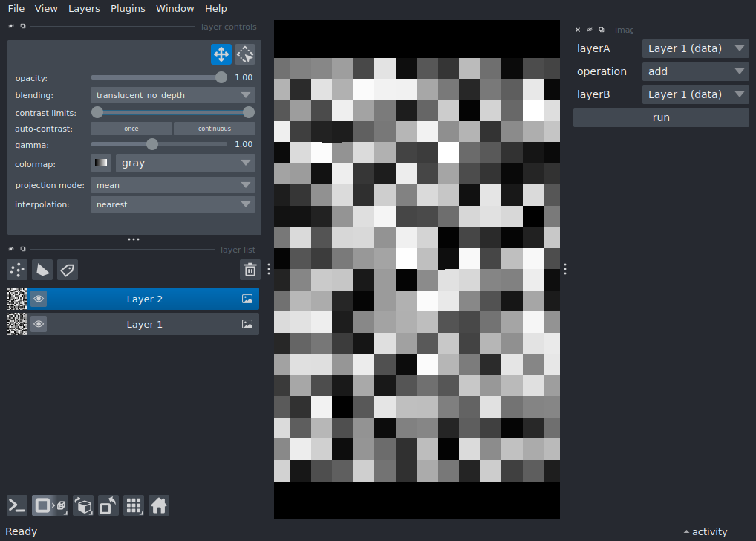Click the gamma slider handle
The image size is (756, 541).
(152, 144)
